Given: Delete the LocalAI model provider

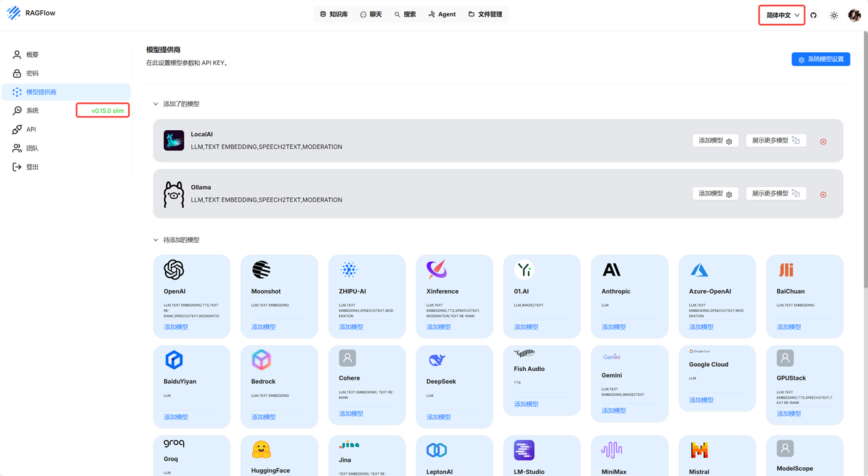Looking at the screenshot, I should click(823, 142).
